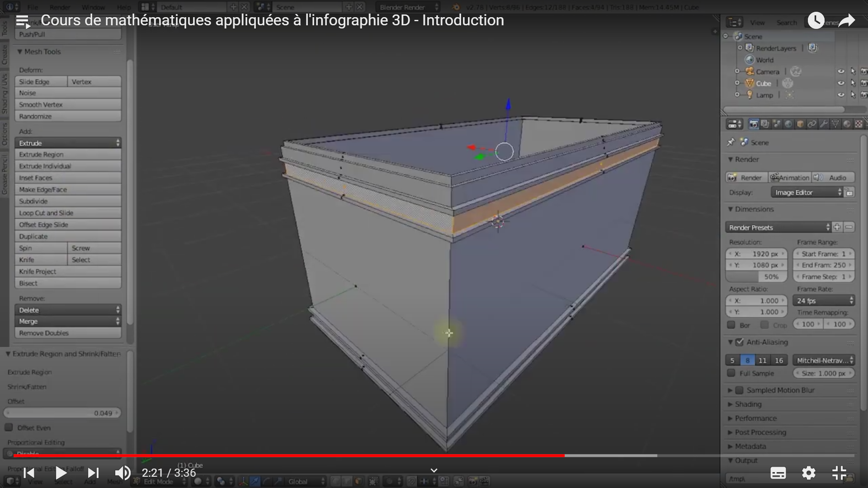Expand the Performance panel

[755, 418]
